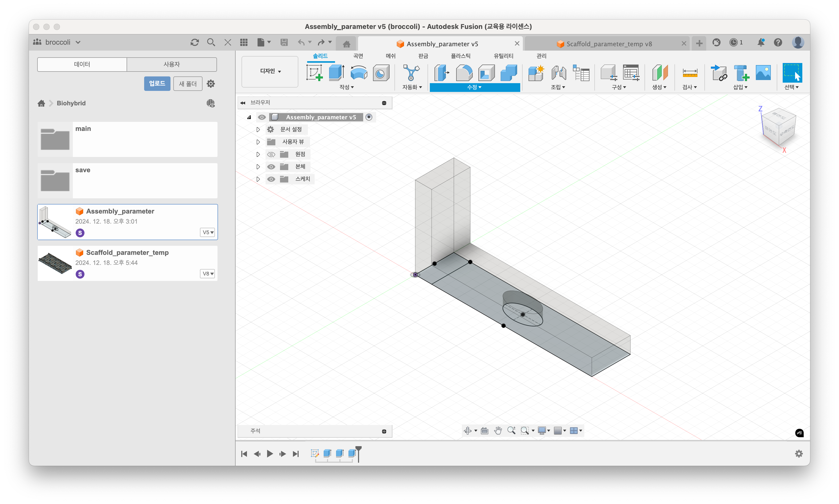The height and width of the screenshot is (504, 839).
Task: Switch to Scaffold_parameter_temp v8 document tab
Action: [608, 44]
